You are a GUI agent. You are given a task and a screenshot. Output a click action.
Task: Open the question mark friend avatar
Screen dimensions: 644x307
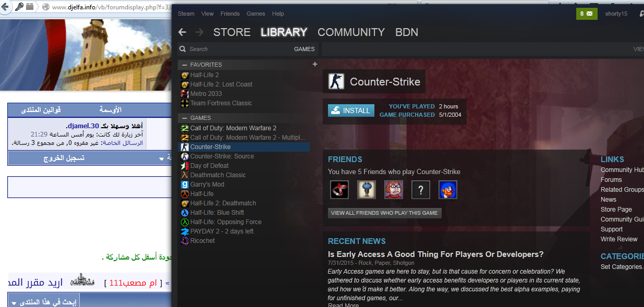pyautogui.click(x=421, y=190)
